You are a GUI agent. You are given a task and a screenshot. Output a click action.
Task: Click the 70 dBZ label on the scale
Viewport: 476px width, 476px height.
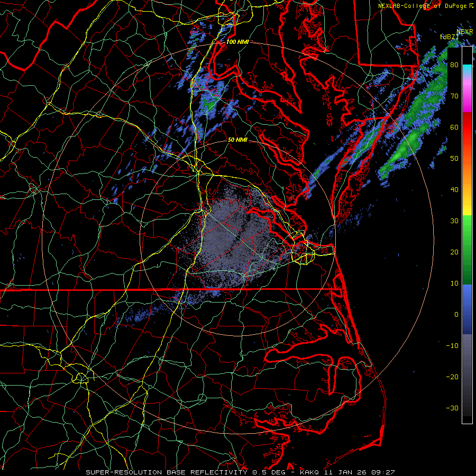pos(454,96)
